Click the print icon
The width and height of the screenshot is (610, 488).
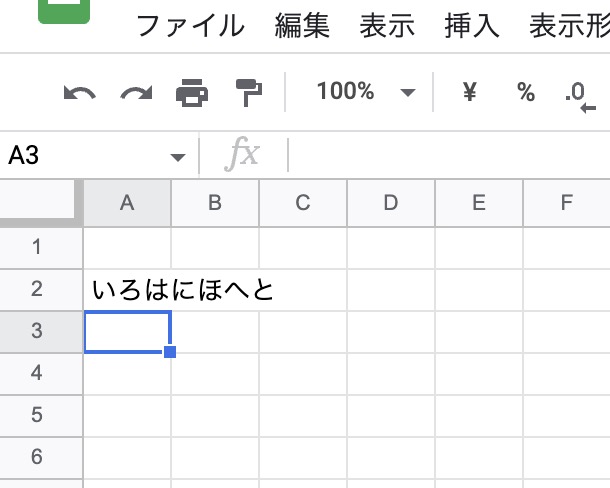coord(191,93)
